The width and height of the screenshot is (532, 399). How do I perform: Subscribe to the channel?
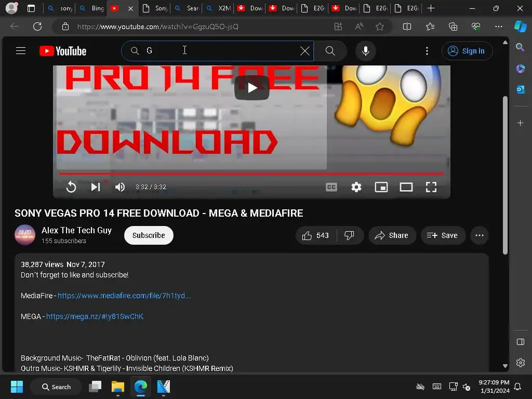pos(149,235)
